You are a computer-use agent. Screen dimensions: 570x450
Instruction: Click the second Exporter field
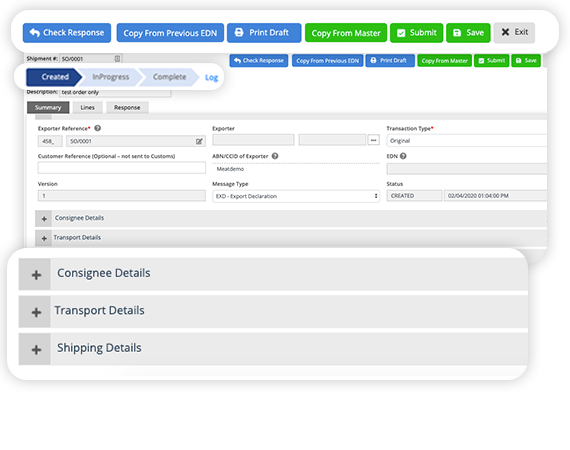pos(332,140)
